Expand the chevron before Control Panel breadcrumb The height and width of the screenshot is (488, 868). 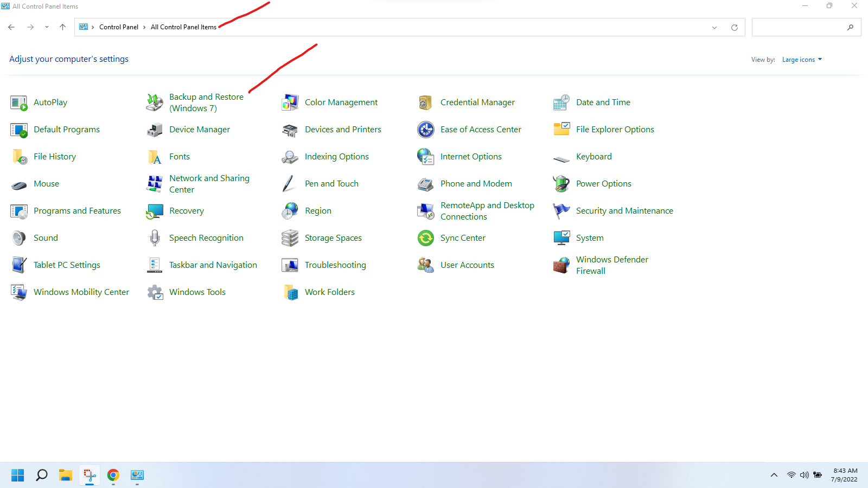point(93,27)
